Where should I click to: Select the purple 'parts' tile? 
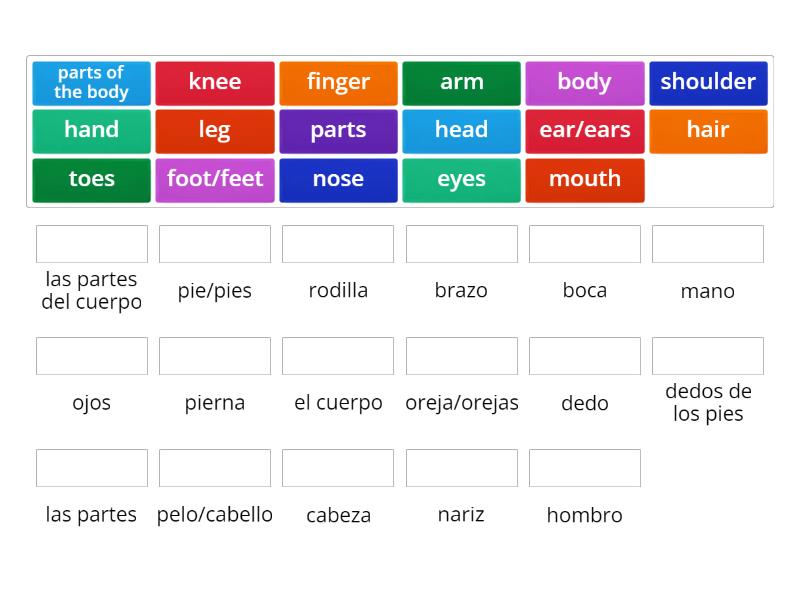(x=338, y=130)
